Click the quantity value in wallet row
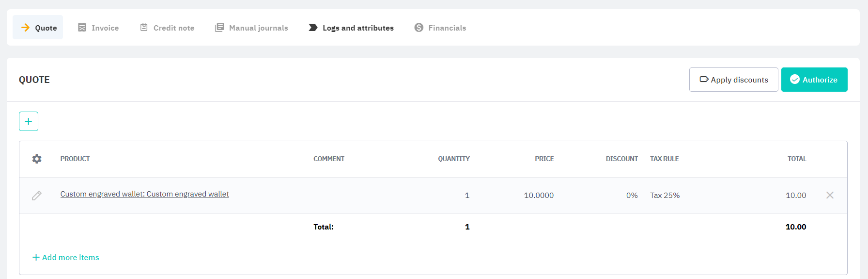This screenshot has height=279, width=868. (x=467, y=195)
